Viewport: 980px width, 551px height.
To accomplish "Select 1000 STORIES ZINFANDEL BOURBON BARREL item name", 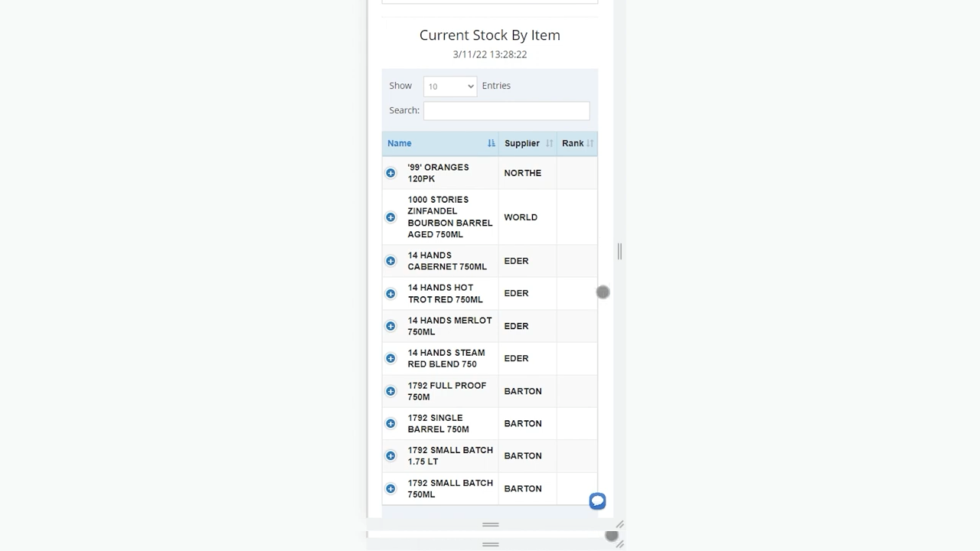I will (x=450, y=217).
